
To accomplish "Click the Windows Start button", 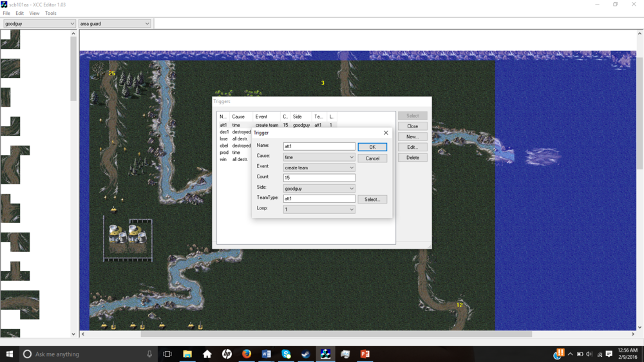I will pos(9,354).
